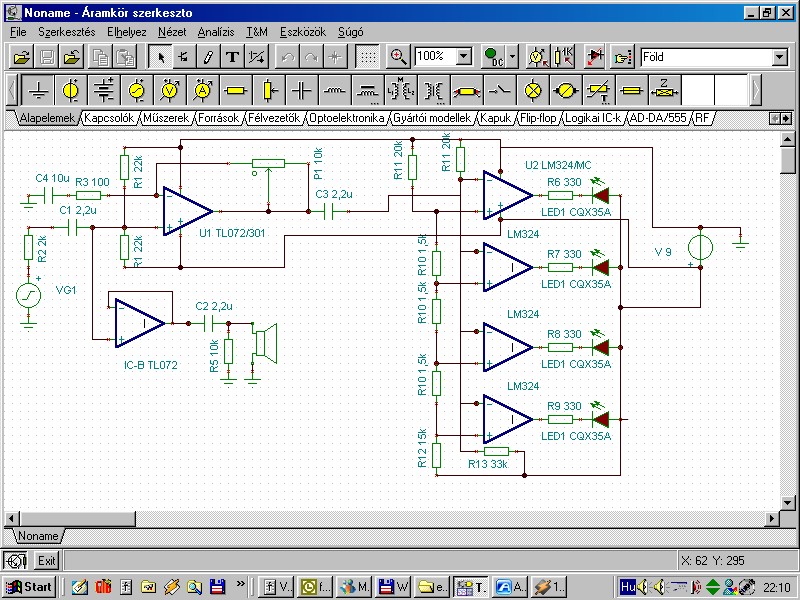Open the Analízis menu
800x600 pixels.
[216, 32]
